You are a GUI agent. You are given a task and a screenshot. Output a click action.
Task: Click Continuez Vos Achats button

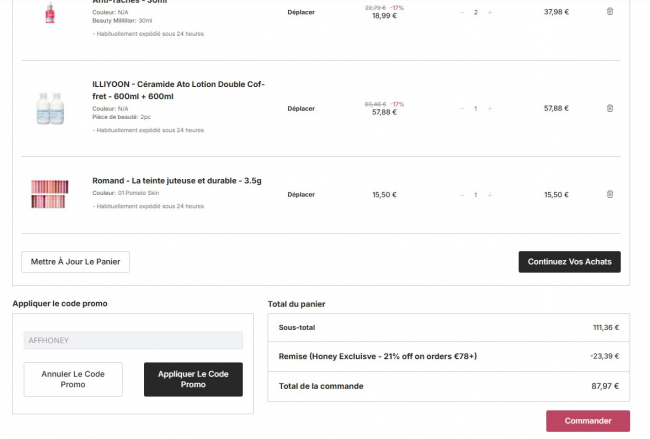[x=569, y=262]
